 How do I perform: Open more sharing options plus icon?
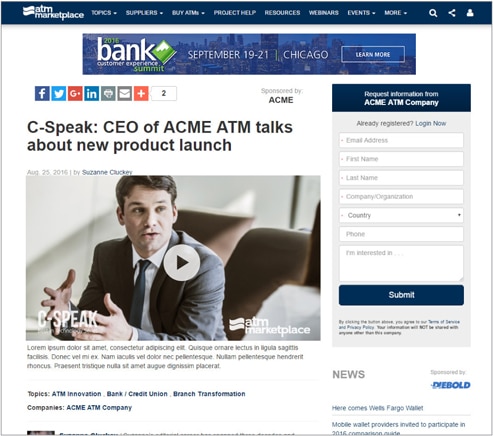(141, 94)
